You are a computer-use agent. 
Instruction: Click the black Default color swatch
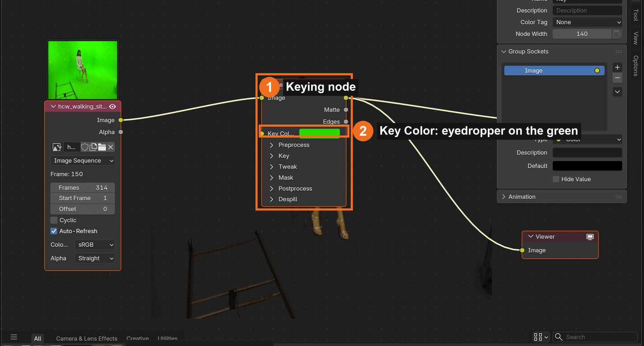587,166
